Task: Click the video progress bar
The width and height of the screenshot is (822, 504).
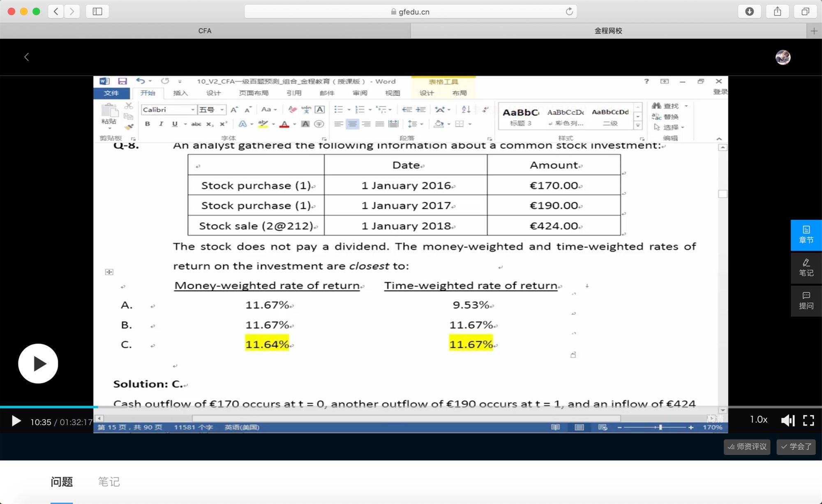Action: [411, 407]
